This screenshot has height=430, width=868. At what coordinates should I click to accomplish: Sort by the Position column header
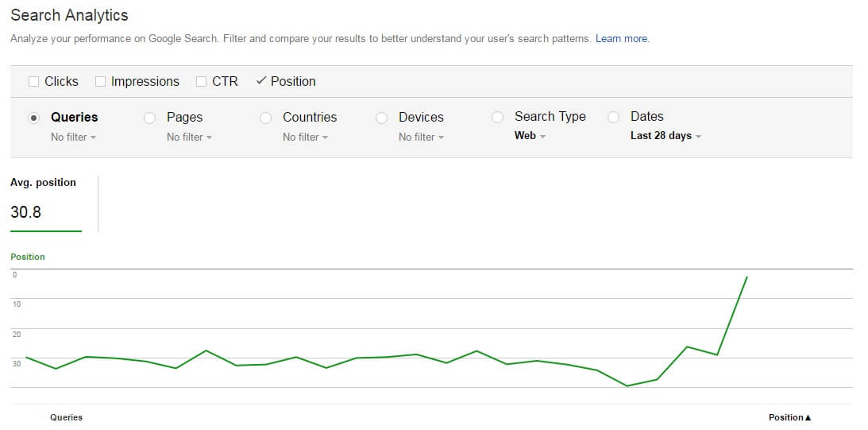[790, 417]
